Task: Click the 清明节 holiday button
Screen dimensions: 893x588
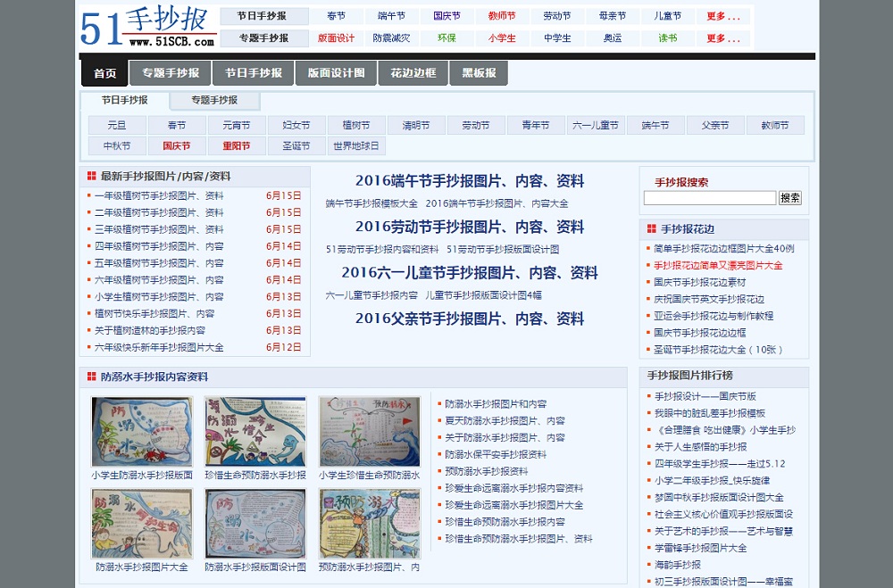Action: [x=416, y=125]
